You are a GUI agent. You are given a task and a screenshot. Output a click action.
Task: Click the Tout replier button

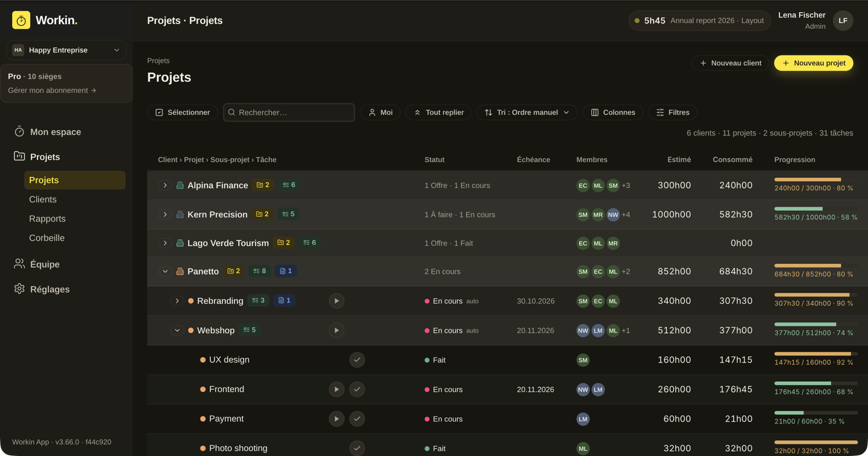(x=439, y=113)
